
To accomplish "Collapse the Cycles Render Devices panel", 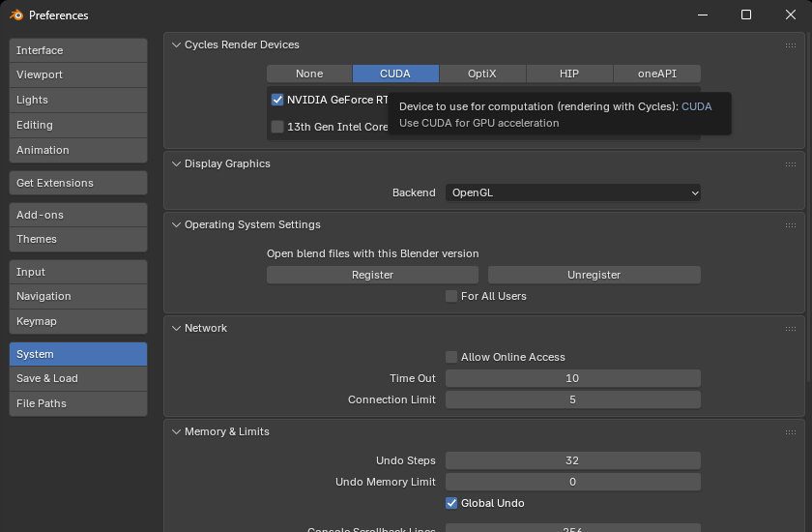I will coord(177,44).
